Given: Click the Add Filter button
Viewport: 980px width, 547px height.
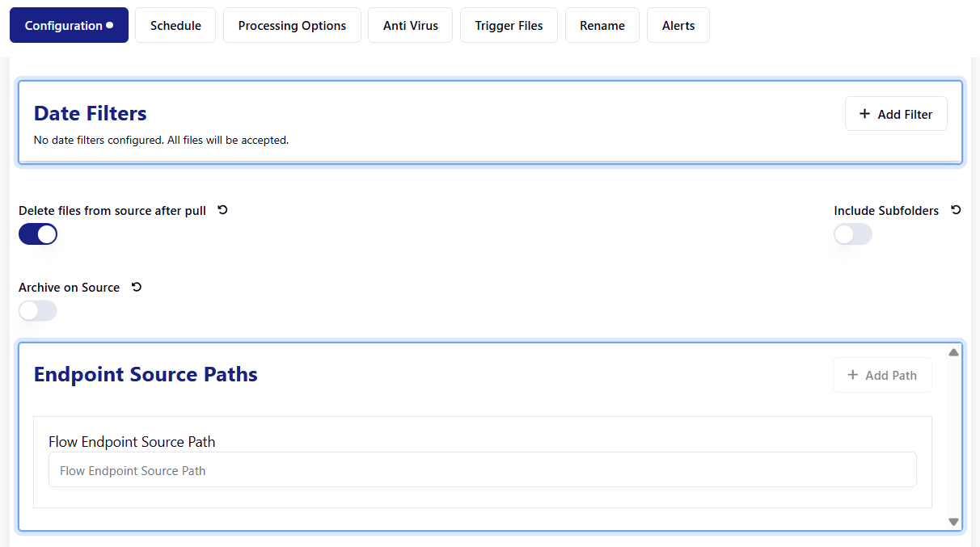Looking at the screenshot, I should pos(896,114).
